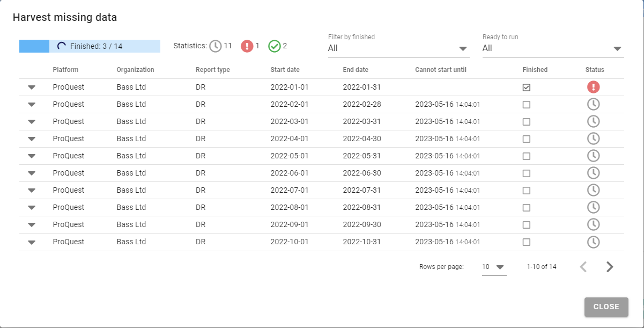Click the 2022-01-31 end date cell
Image resolution: width=644 pixels, height=328 pixels.
click(362, 87)
